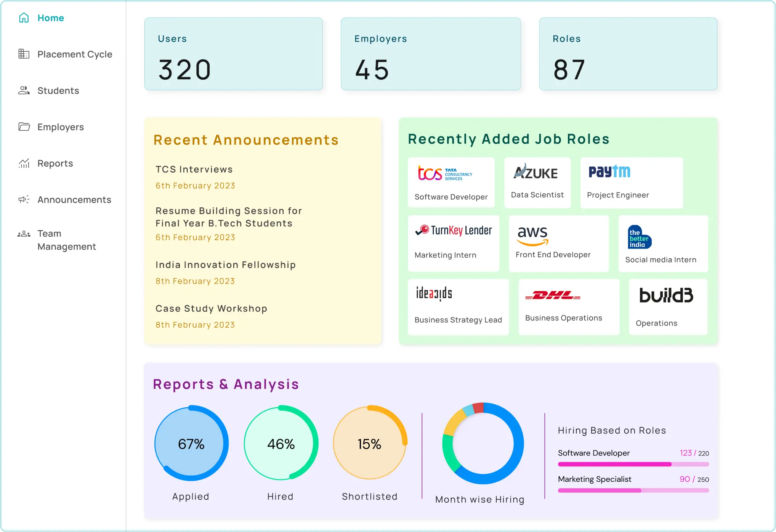Screen dimensions: 776x532
Task: Click the Paytm logo on job card
Action: coord(609,172)
